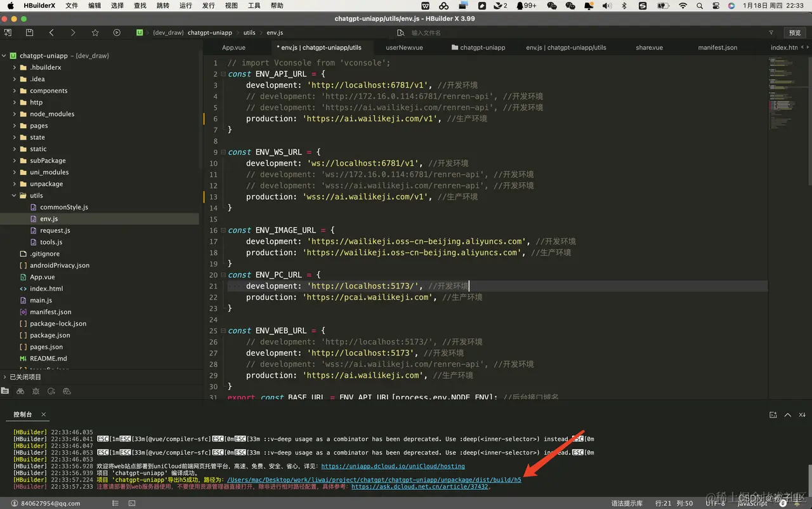Click the list view icon in status bar
This screenshot has width=812, height=509.
[115, 503]
